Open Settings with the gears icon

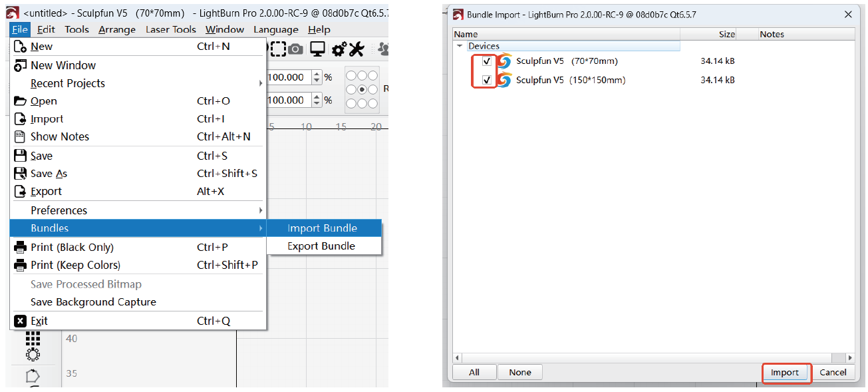339,49
